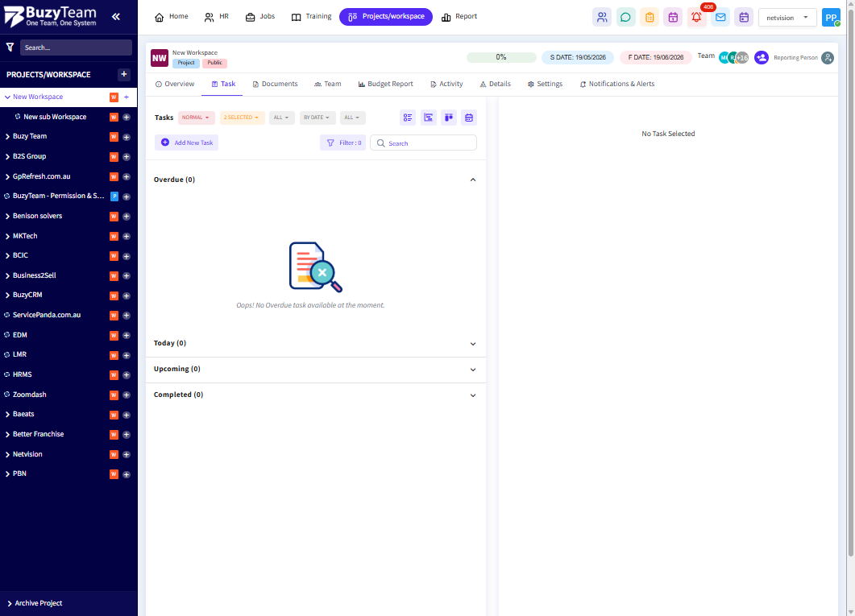Switch to calendar view icon in Tasks
This screenshot has height=616, width=855.
pyautogui.click(x=469, y=118)
